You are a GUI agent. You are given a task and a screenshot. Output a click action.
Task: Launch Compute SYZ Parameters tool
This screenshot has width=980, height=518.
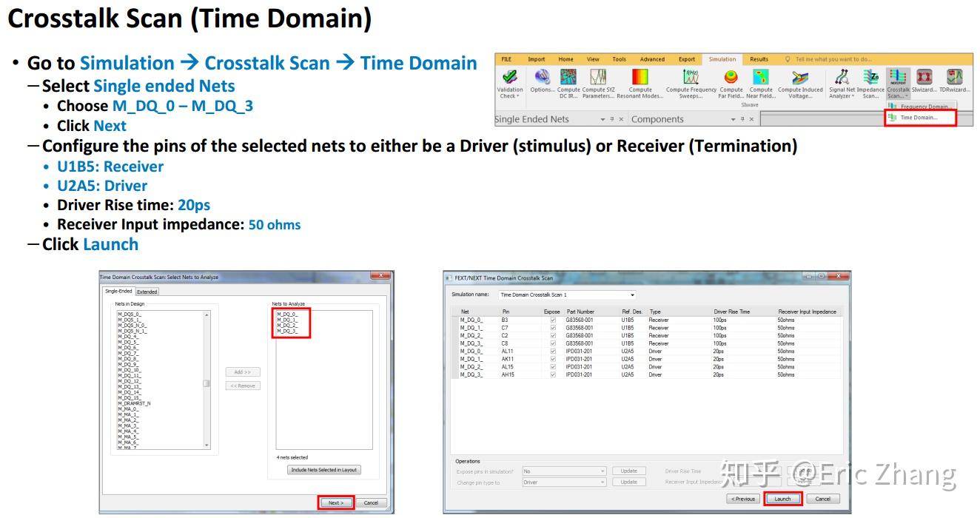[x=597, y=77]
